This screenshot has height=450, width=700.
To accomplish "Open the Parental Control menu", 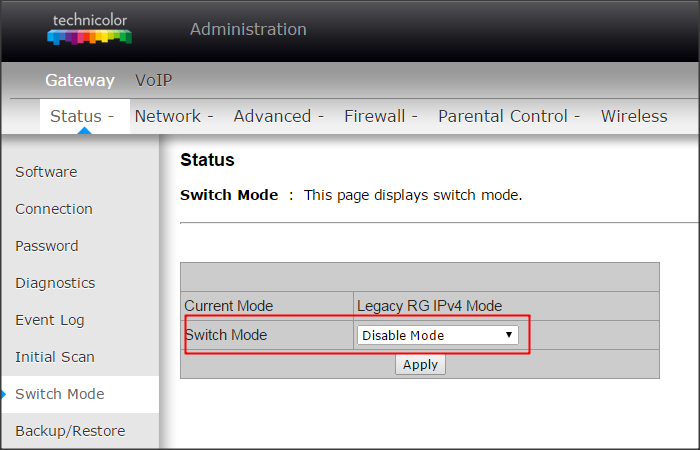I will click(x=508, y=116).
